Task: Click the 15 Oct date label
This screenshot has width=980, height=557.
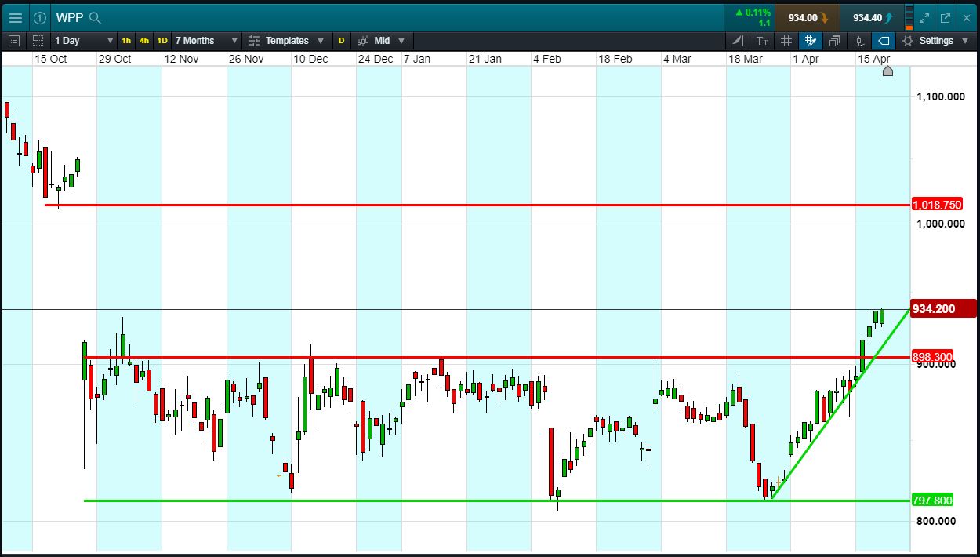Action: (x=51, y=59)
